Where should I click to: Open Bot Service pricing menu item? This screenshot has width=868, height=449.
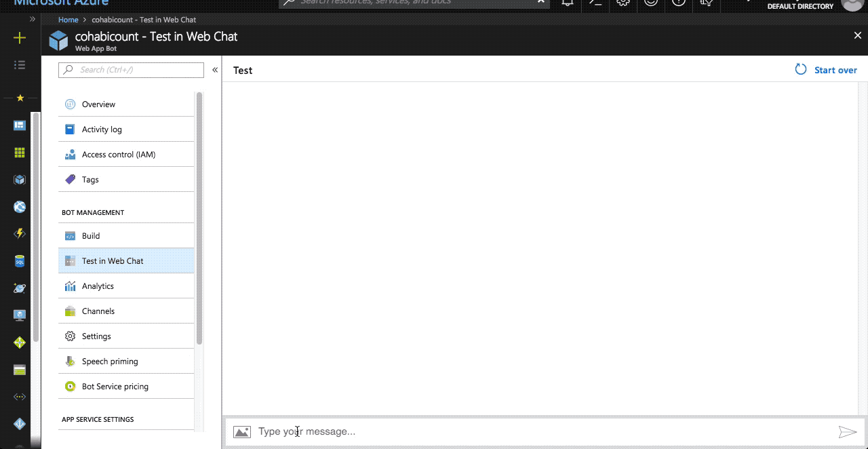click(126, 387)
